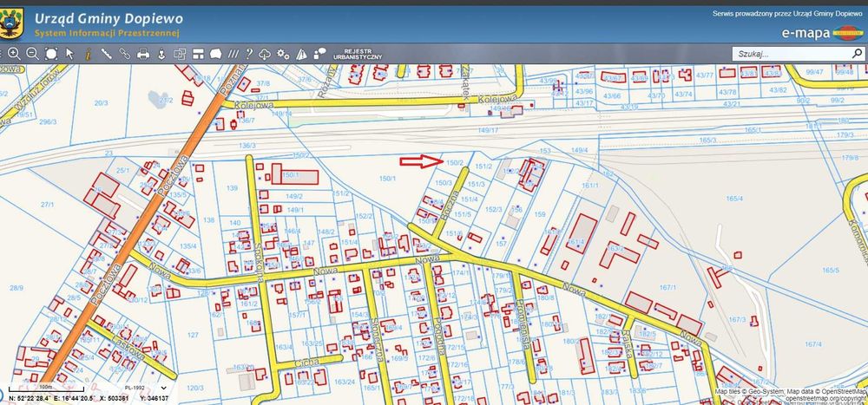Click parcel label 127 on map
Screen dimensions: 868x405
point(193,335)
